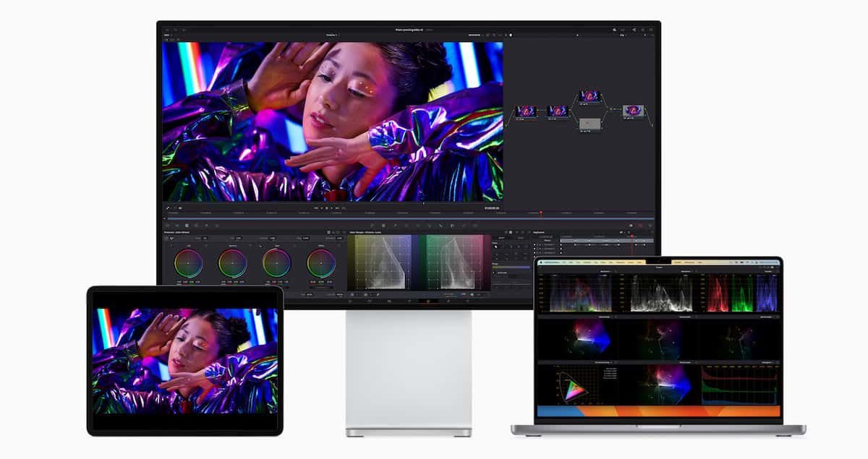
Task: Toggle the highlight wand below the viewer
Action: point(168,207)
